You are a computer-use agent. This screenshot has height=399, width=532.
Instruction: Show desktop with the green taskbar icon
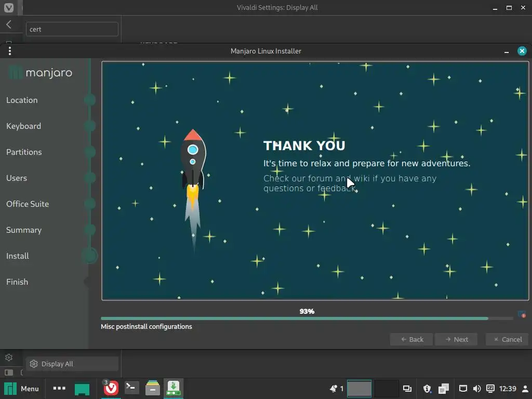tap(82, 389)
